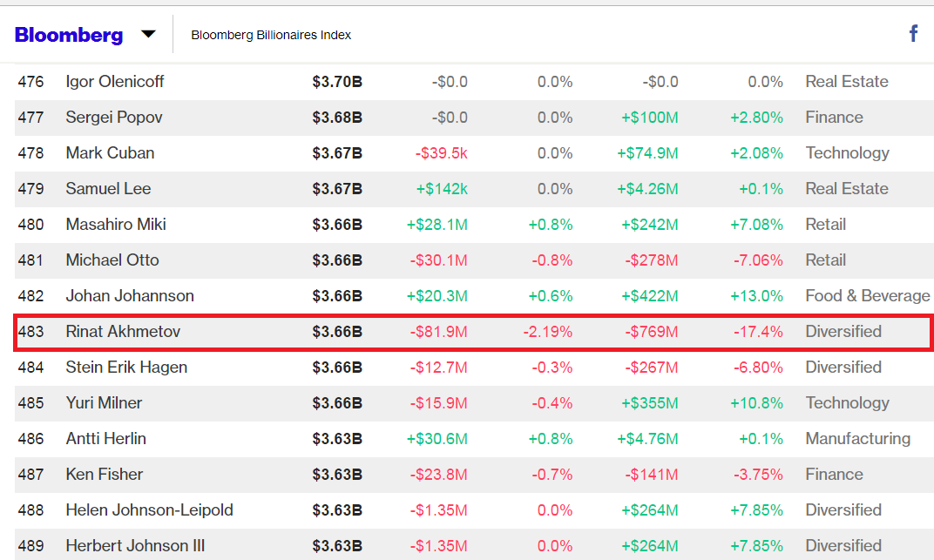Click the -6.80% YTD percentage

pyautogui.click(x=758, y=368)
